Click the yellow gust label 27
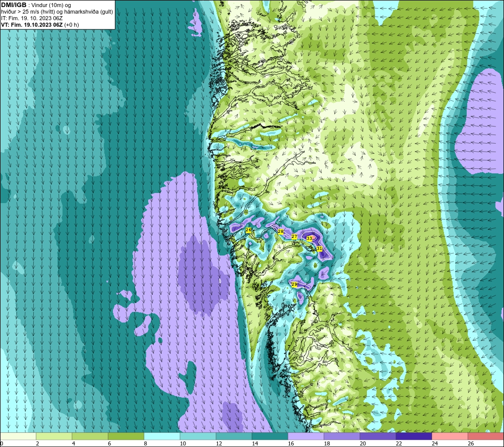The width and height of the screenshot is (504, 447). (294, 237)
